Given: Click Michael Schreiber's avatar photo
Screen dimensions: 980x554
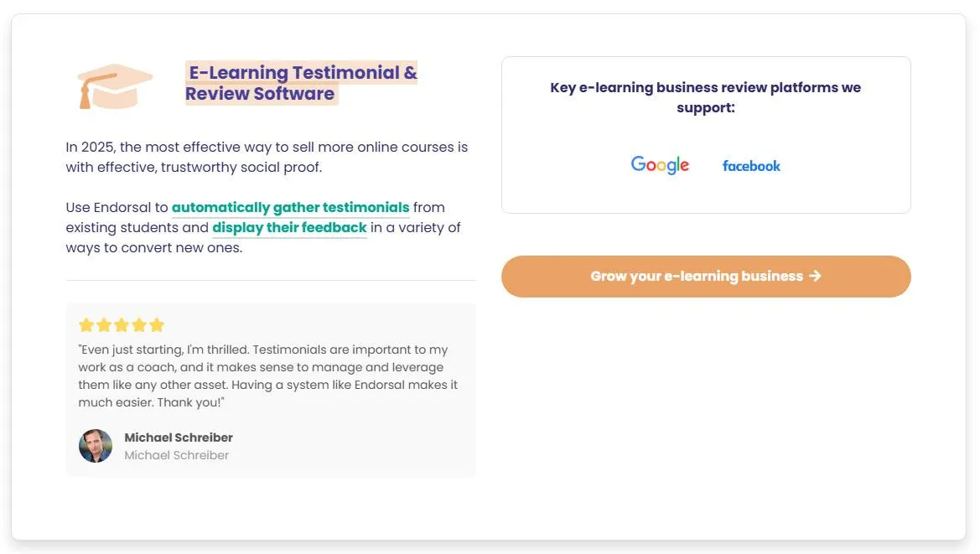Looking at the screenshot, I should (96, 446).
